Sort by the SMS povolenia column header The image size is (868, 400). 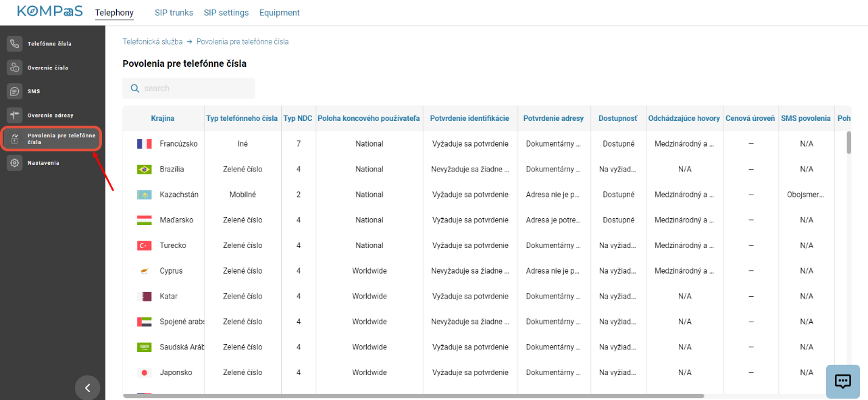point(806,118)
